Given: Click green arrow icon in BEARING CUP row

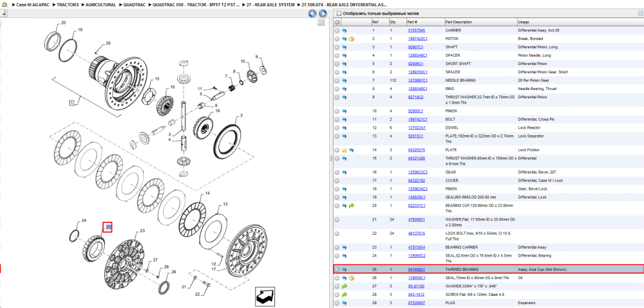Looking at the screenshot, I should click(352, 206).
